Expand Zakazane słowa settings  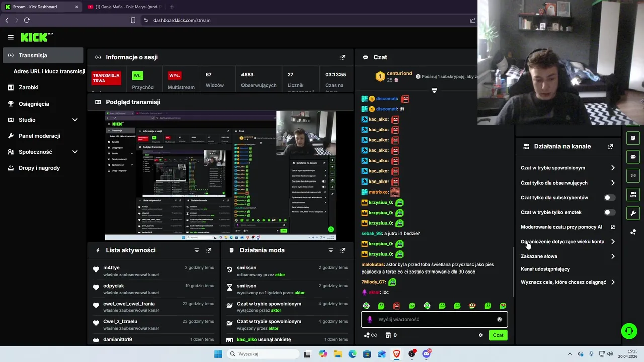pyautogui.click(x=613, y=256)
